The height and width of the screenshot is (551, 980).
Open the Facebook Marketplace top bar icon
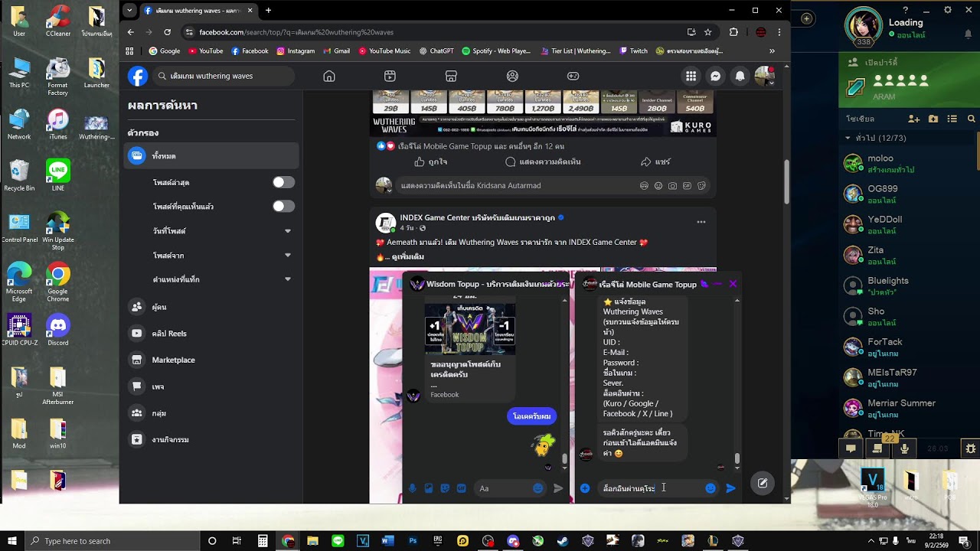451,76
